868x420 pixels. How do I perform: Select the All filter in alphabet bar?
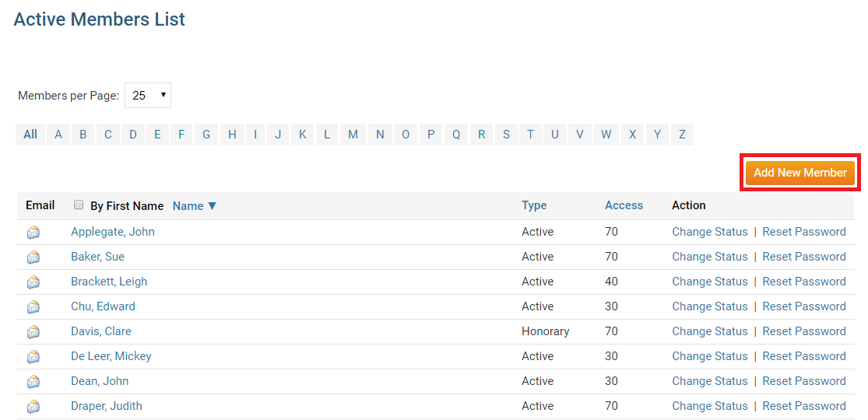(x=30, y=135)
